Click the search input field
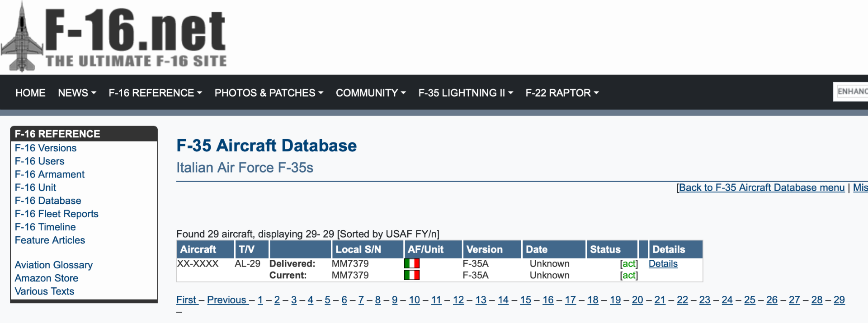The width and height of the screenshot is (868, 323). (x=851, y=92)
